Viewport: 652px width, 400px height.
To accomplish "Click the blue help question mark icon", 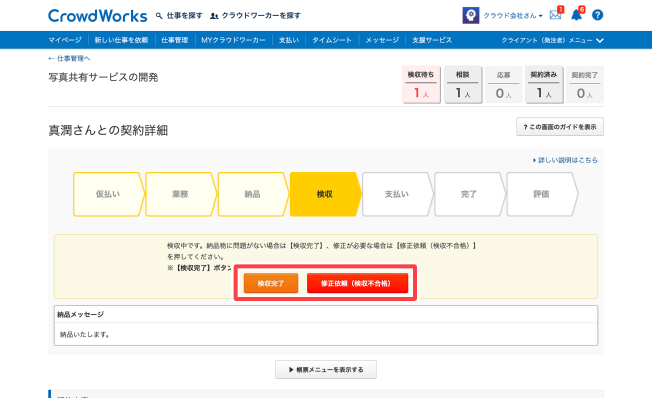I will point(597,16).
